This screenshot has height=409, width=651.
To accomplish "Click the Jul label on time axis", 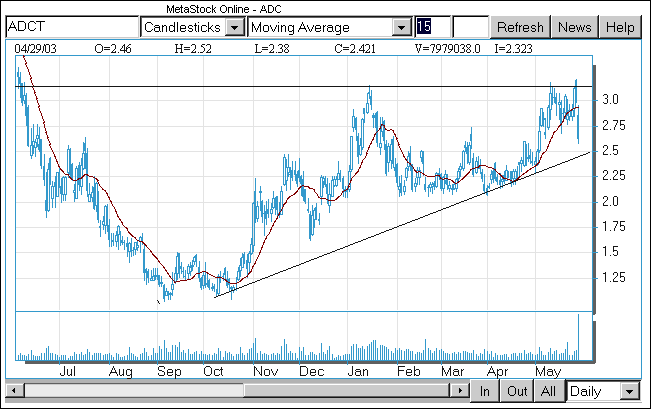I will point(68,371).
